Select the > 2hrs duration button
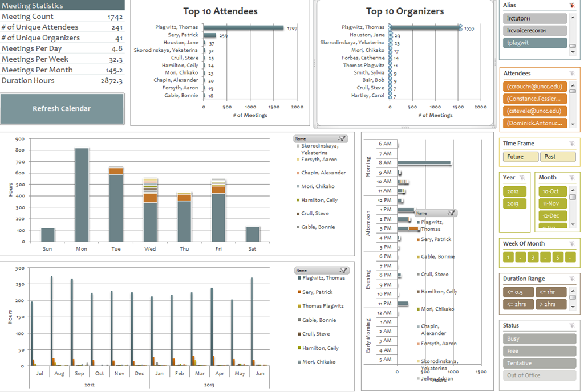The height and width of the screenshot is (392, 584). pos(550,304)
